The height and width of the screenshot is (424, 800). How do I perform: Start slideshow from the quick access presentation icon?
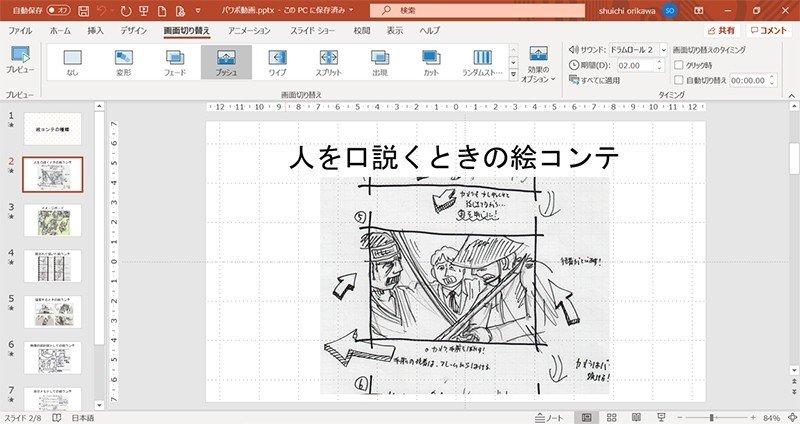144,10
